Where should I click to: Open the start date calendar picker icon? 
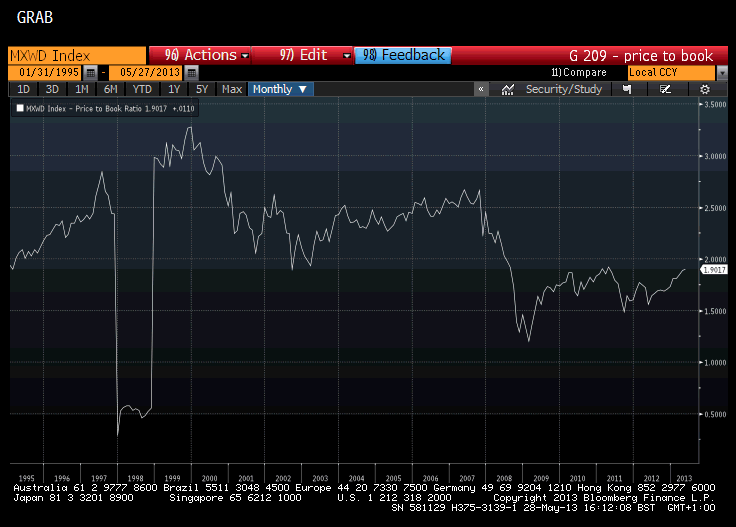[x=91, y=73]
